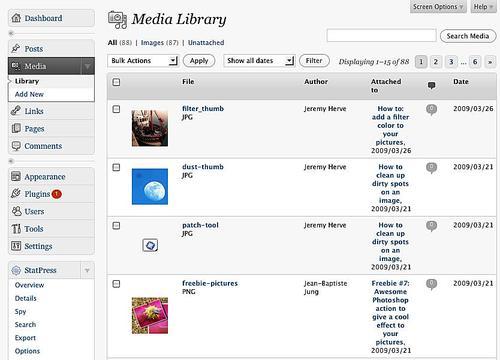Click the next page arrow button

[x=490, y=62]
